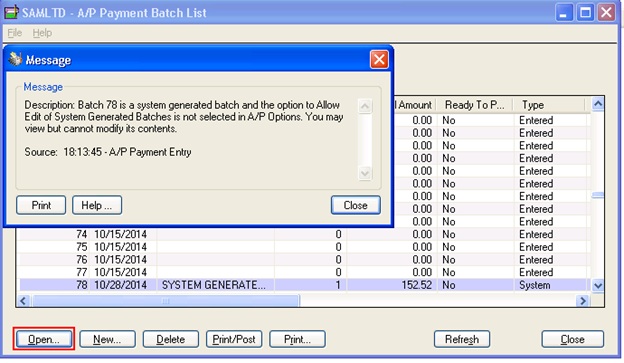Click the Print/Post button
Screen dimensions: 624x363
234,339
